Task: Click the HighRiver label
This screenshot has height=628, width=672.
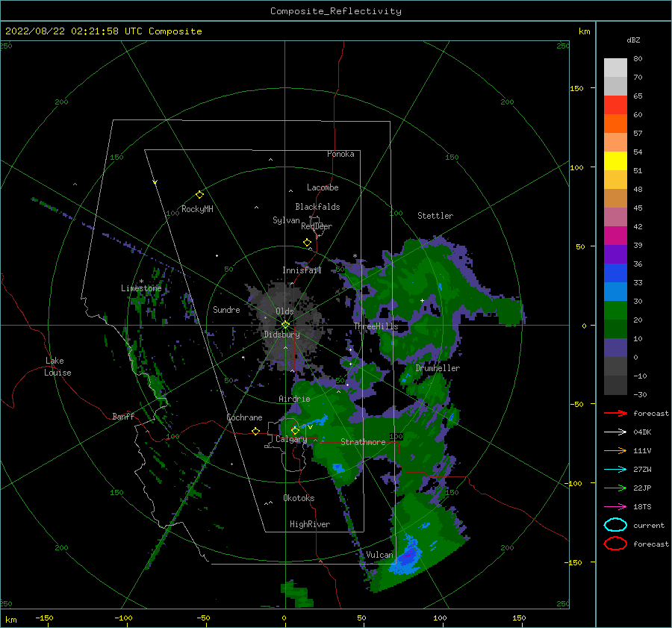Action: [310, 524]
